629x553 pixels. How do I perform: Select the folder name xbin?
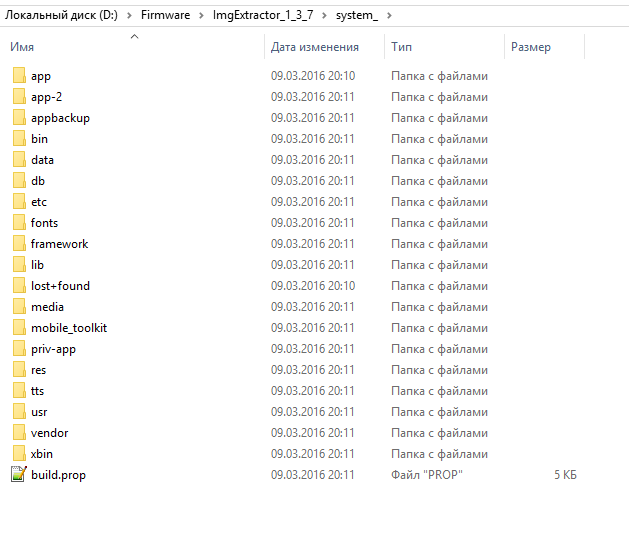[42, 454]
